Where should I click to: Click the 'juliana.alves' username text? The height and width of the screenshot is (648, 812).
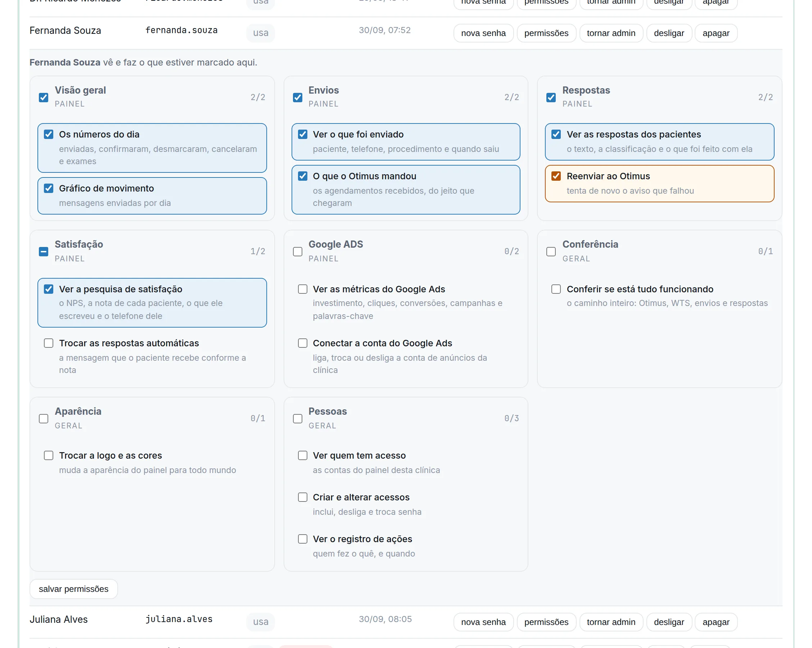[179, 619]
